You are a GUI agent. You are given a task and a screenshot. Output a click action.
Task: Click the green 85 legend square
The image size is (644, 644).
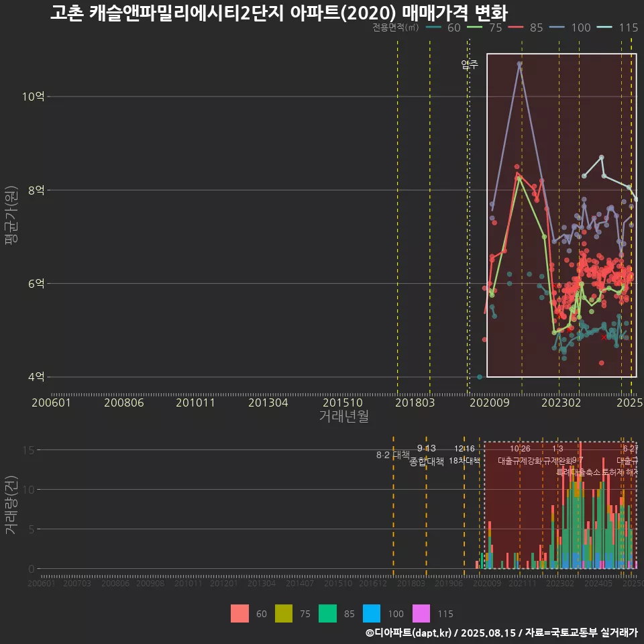pos(327,614)
